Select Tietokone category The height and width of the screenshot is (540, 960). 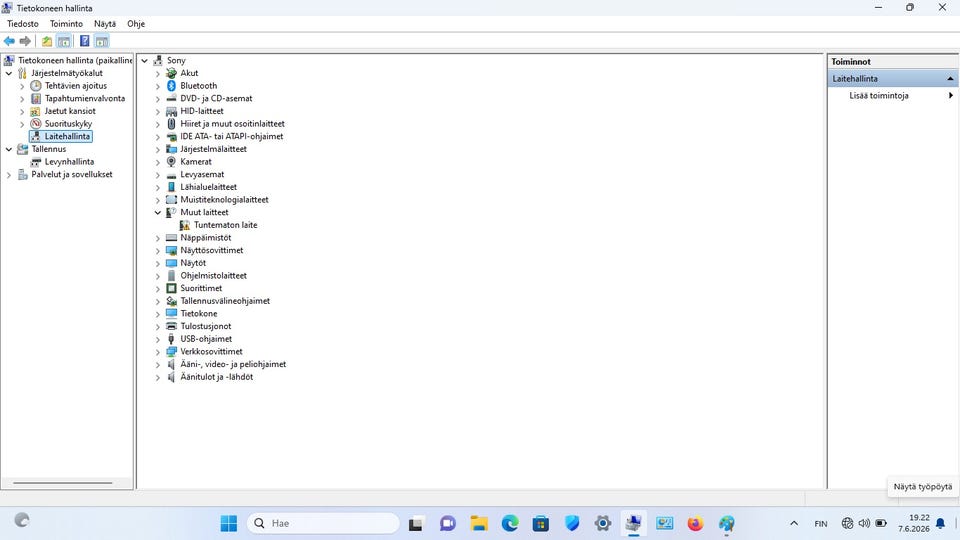[x=198, y=313]
